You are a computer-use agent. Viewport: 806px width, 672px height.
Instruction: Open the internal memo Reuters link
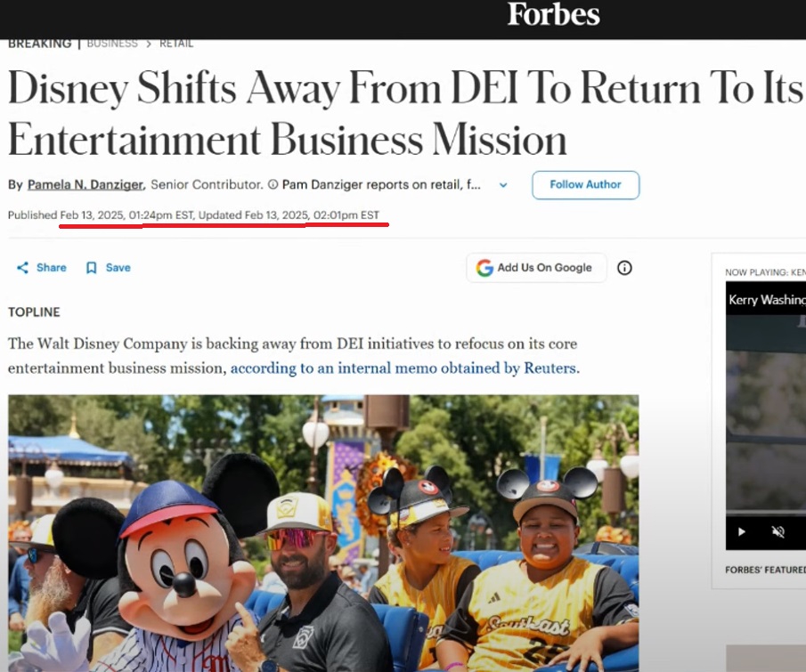404,368
